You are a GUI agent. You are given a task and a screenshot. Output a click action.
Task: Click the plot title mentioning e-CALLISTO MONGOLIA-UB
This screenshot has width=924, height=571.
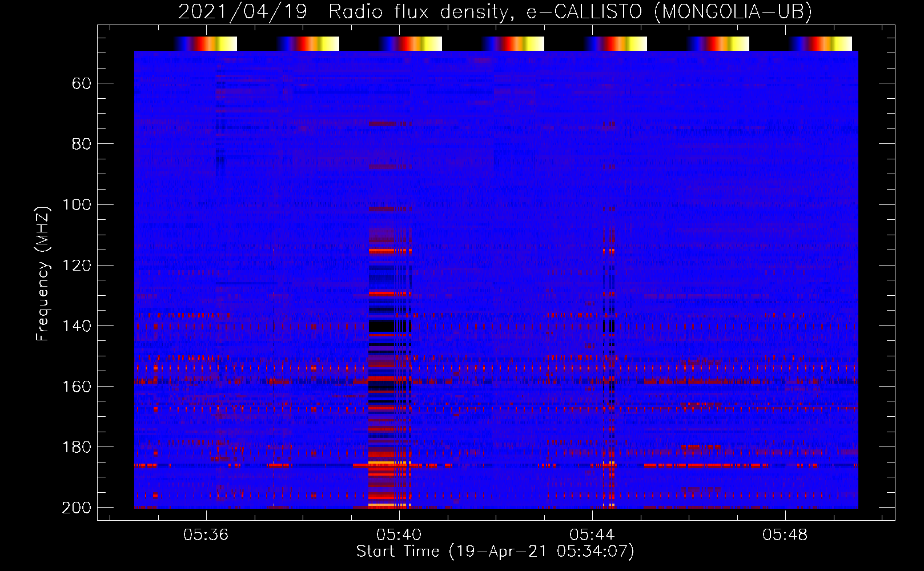click(x=495, y=11)
